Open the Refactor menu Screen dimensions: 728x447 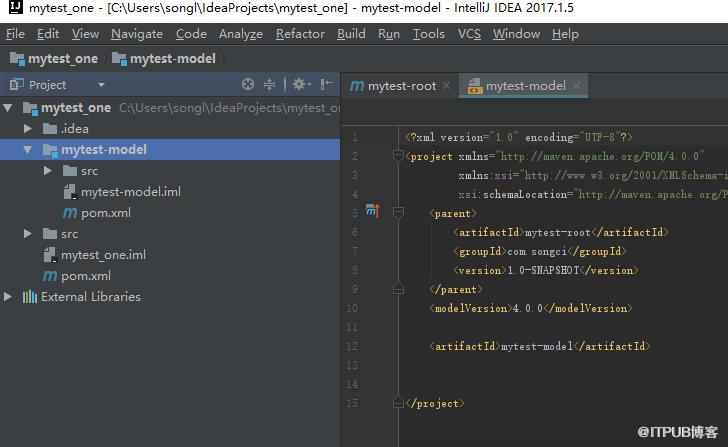300,34
